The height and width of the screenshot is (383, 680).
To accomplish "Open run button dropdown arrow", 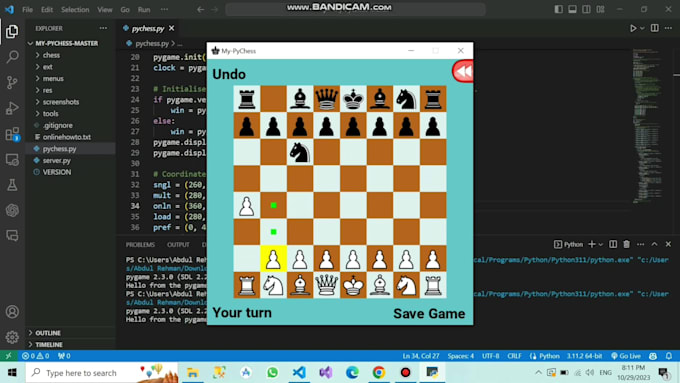I will click(642, 28).
